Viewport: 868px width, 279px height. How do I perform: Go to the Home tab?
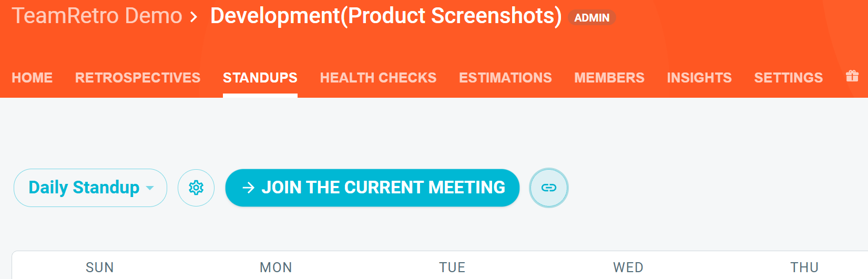[x=32, y=78]
